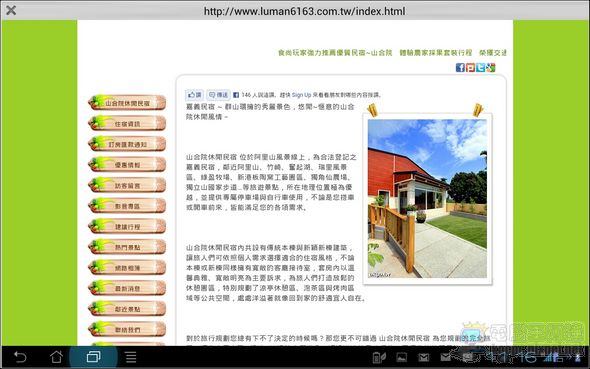590x369 pixels.
Task: Select the paragraph starting 山合院休閒民宿內共設有
Action: [x=275, y=273]
